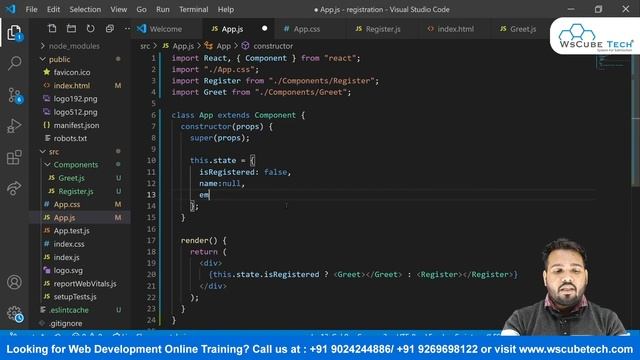Open the Run menu

coord(162,9)
